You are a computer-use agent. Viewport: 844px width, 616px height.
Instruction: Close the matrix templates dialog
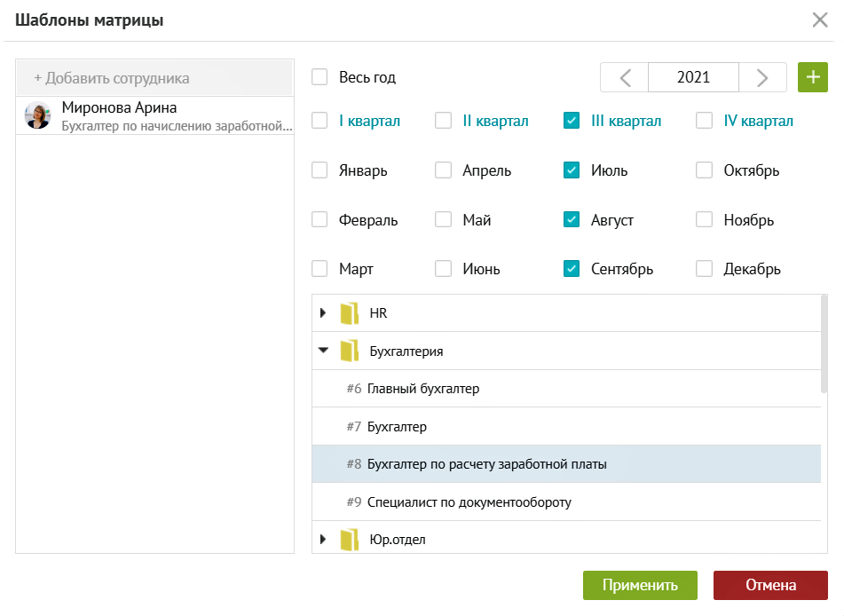(x=820, y=20)
